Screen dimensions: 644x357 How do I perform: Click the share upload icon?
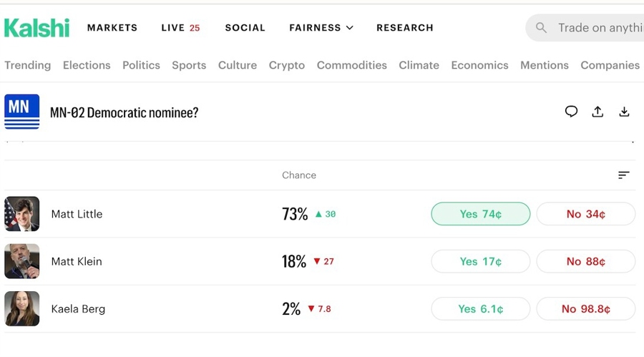coord(597,112)
